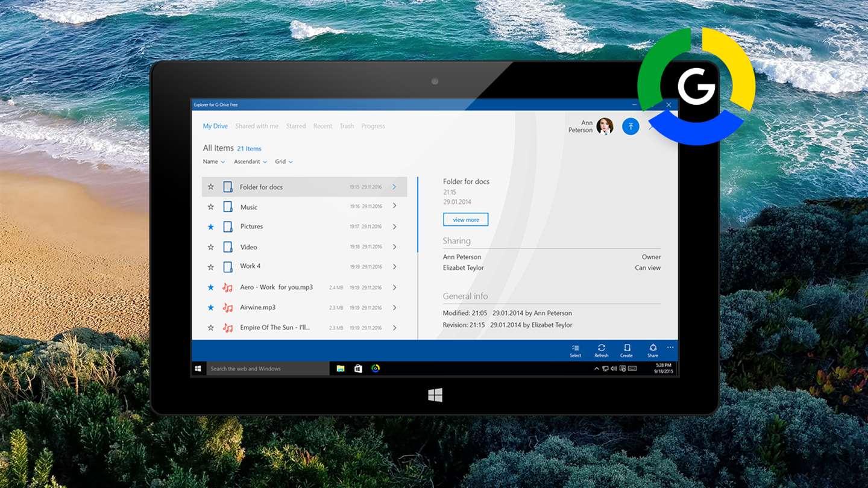Image resolution: width=868 pixels, height=488 pixels.
Task: Open the G-Drive app icon in the taskbar
Action: (x=376, y=368)
